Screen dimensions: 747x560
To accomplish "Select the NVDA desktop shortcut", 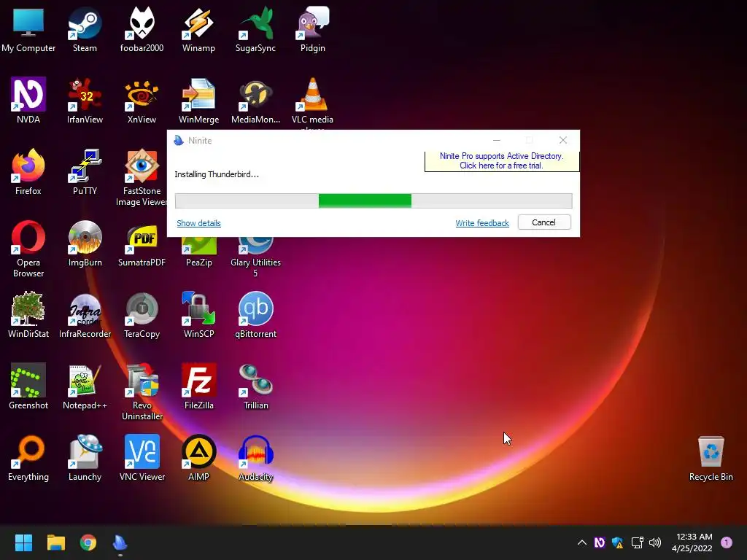I will [x=28, y=101].
